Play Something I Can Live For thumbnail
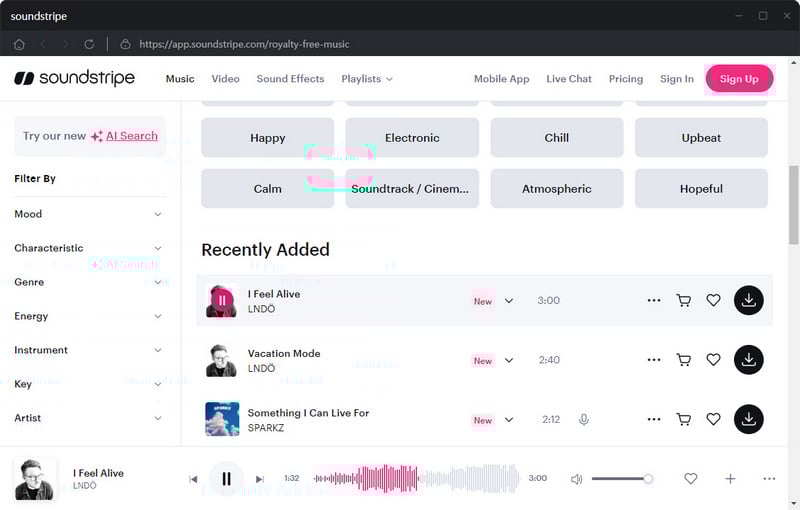Image resolution: width=800 pixels, height=510 pixels. coord(222,419)
